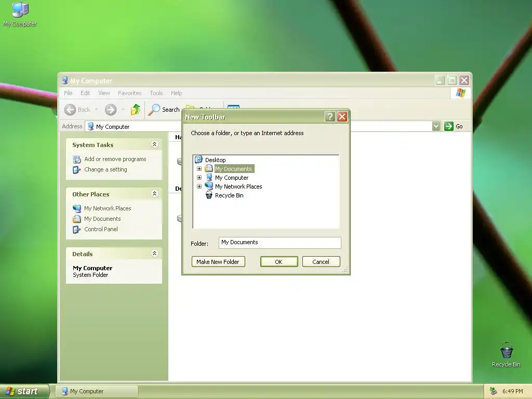This screenshot has height=399, width=532.
Task: Click Add or remove programs link
Action: click(x=115, y=159)
